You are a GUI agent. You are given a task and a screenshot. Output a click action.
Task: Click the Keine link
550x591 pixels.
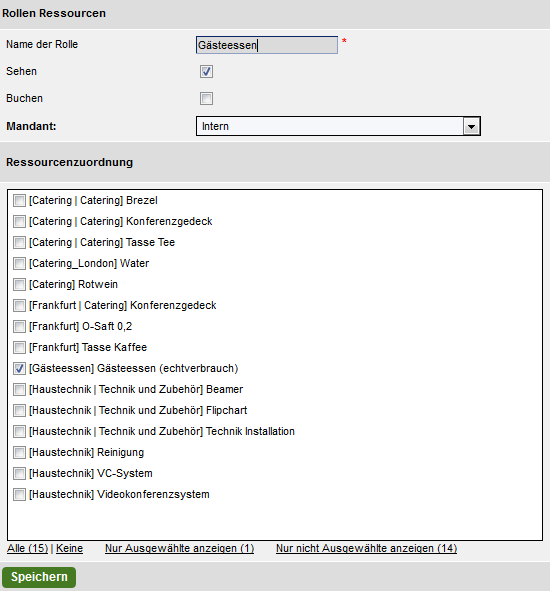tap(69, 548)
